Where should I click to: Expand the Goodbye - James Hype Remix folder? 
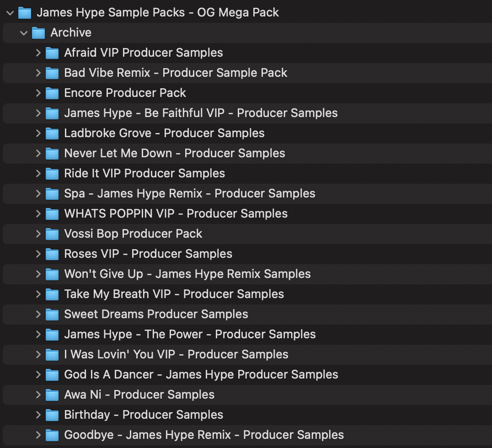pos(38,435)
